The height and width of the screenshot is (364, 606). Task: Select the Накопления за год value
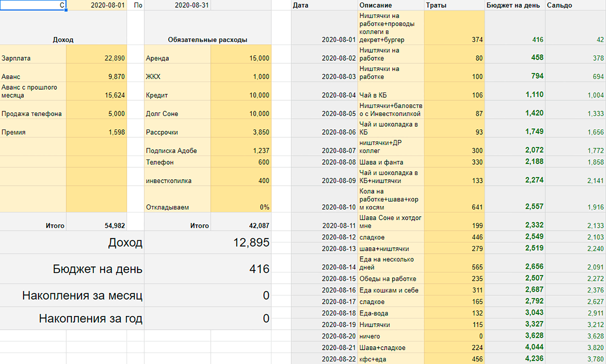pos(208,318)
